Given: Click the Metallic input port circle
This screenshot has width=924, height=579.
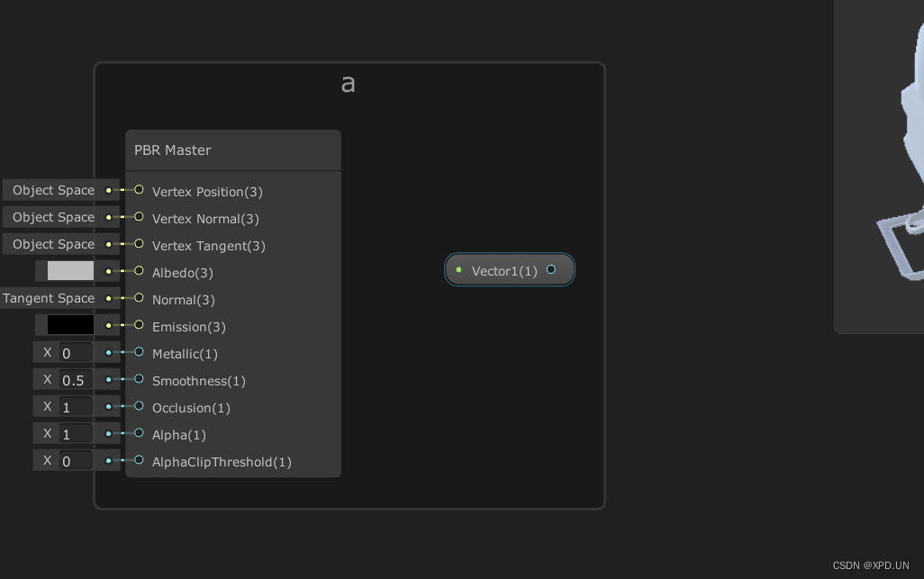Looking at the screenshot, I should click(139, 352).
